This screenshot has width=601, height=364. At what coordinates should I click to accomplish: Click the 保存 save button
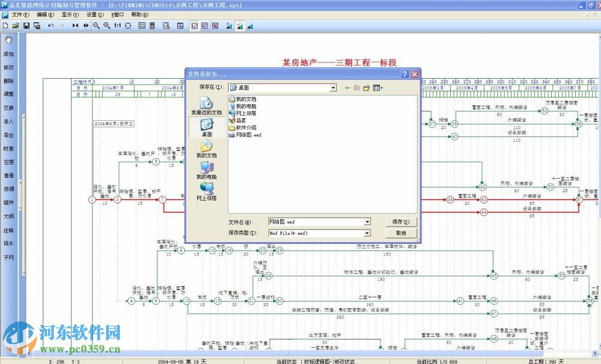point(400,222)
